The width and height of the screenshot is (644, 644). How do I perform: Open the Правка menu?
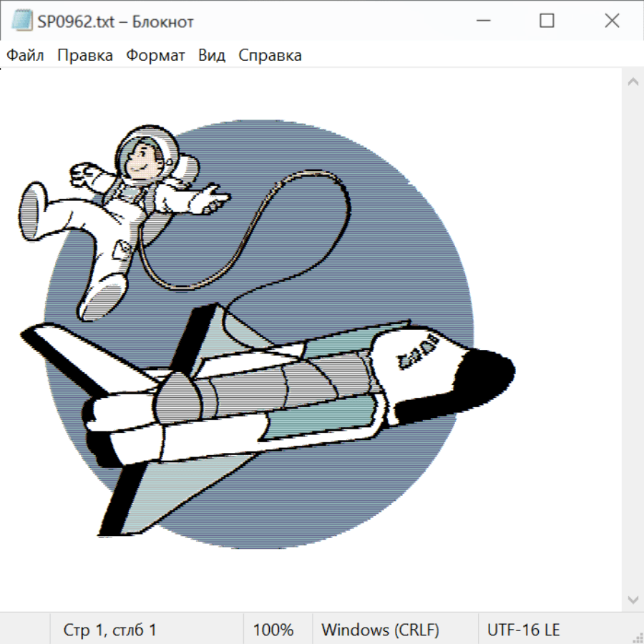[85, 56]
